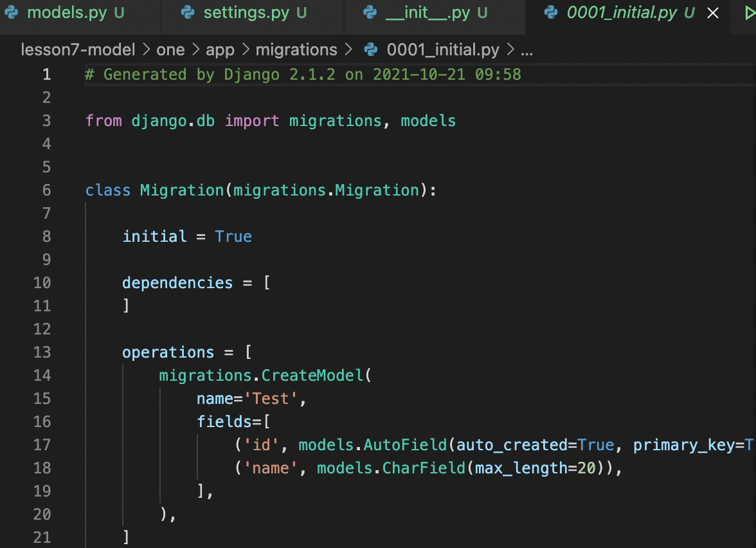The image size is (756, 548).
Task: Click line number 1 in gutter
Action: pos(46,75)
